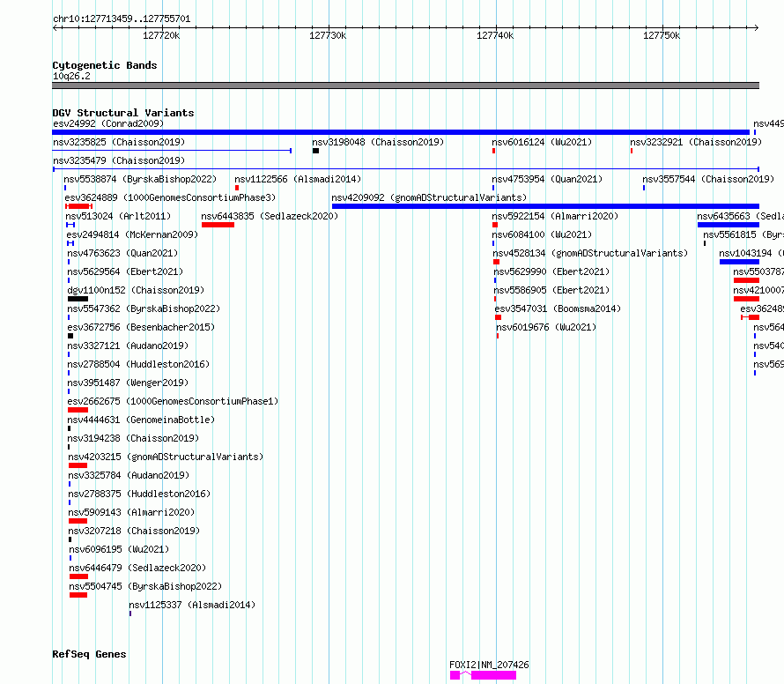This screenshot has height=684, width=784.
Task: Click nsv4763623 (Quan2021) label
Action: click(x=122, y=253)
